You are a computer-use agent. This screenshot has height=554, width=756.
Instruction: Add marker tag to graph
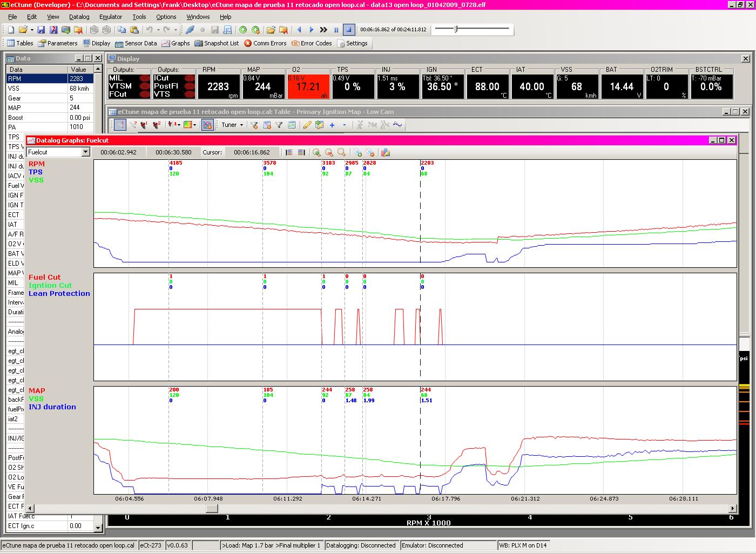357,153
